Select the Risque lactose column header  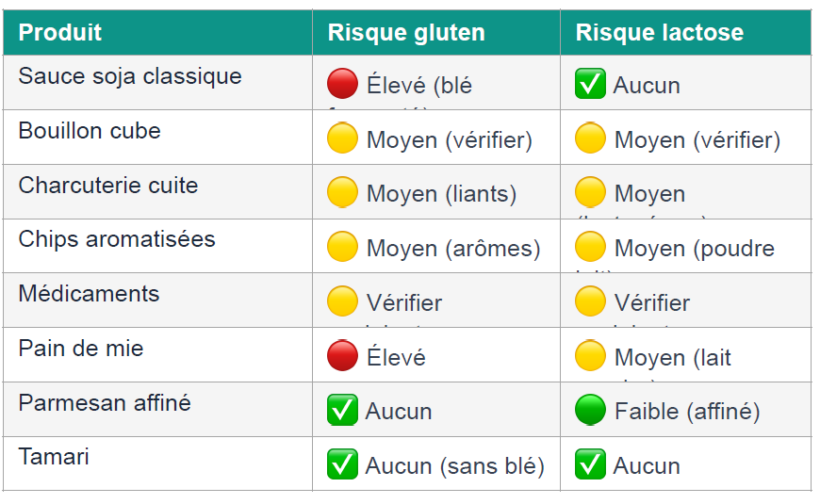coord(660,33)
